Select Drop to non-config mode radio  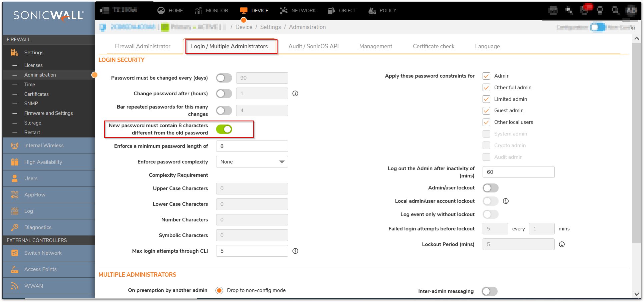(x=219, y=290)
